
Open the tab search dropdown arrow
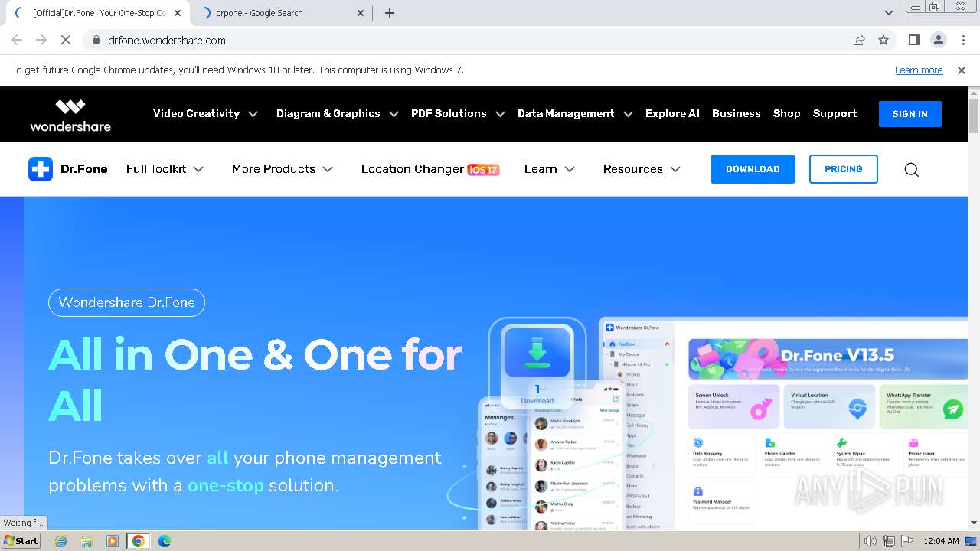point(889,13)
